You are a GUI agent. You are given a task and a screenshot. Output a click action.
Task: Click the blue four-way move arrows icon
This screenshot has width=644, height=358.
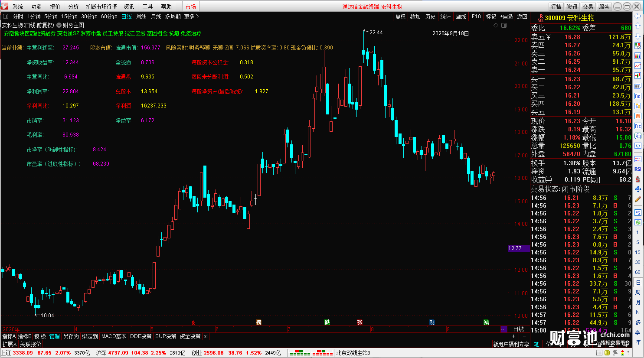pyautogui.click(x=638, y=189)
